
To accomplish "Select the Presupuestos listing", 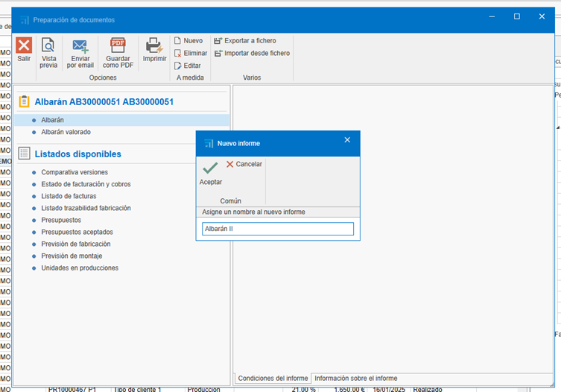I will click(x=61, y=220).
